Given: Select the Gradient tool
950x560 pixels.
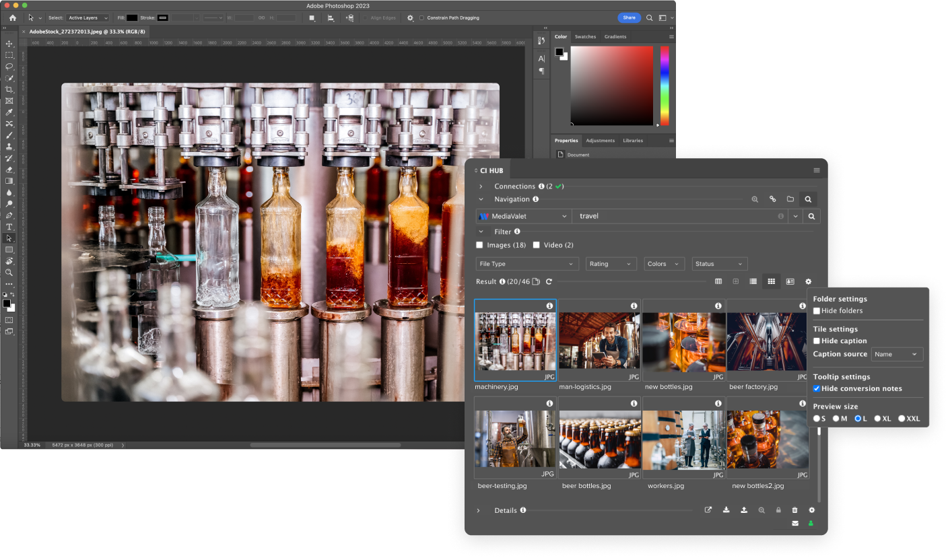Looking at the screenshot, I should pyautogui.click(x=9, y=181).
